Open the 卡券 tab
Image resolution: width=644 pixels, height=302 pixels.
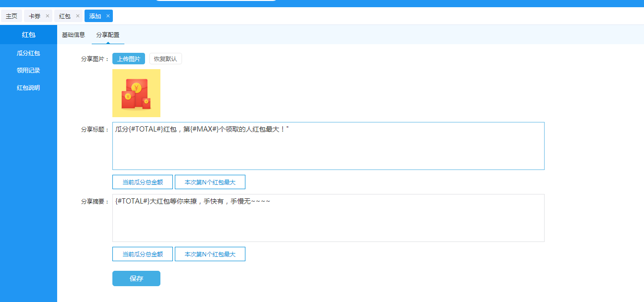(x=35, y=16)
